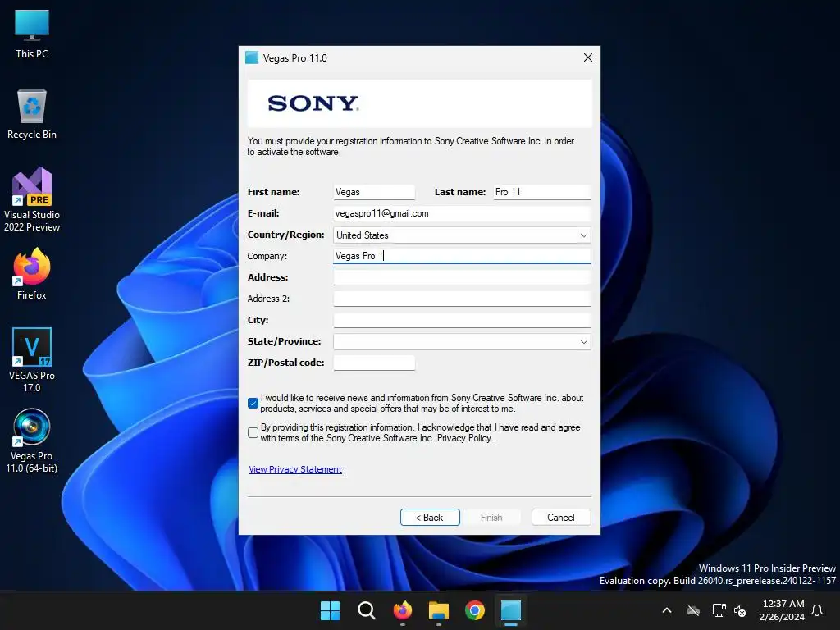Focus the ZIP/Postal code field
Image resolution: width=840 pixels, height=630 pixels.
[x=374, y=363]
